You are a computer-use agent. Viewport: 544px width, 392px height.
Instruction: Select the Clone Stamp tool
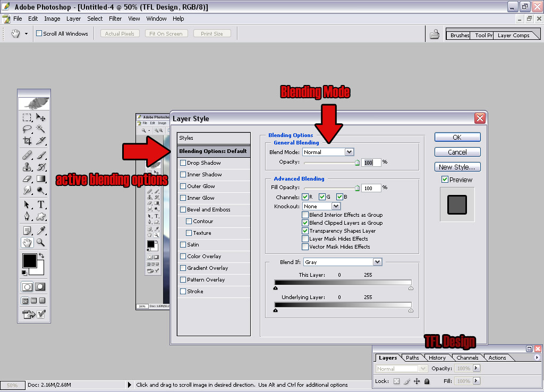coord(27,167)
